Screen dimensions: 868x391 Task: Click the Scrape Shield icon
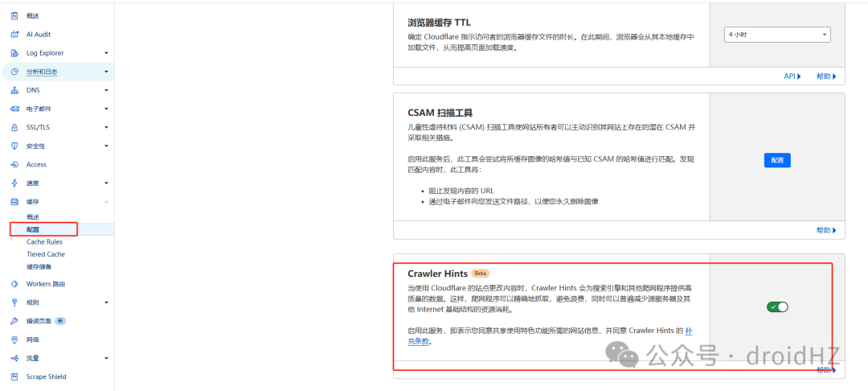point(14,377)
